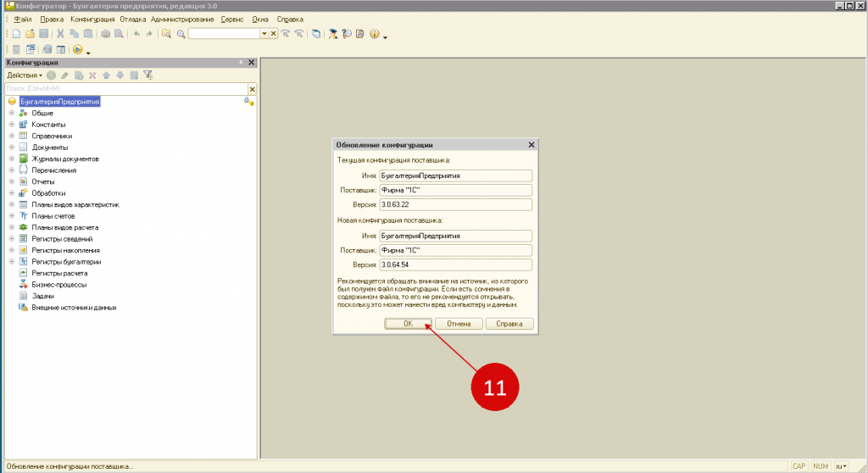Click the Регистры накопления icon in tree
Screen dimensions: 868x473
(23, 251)
